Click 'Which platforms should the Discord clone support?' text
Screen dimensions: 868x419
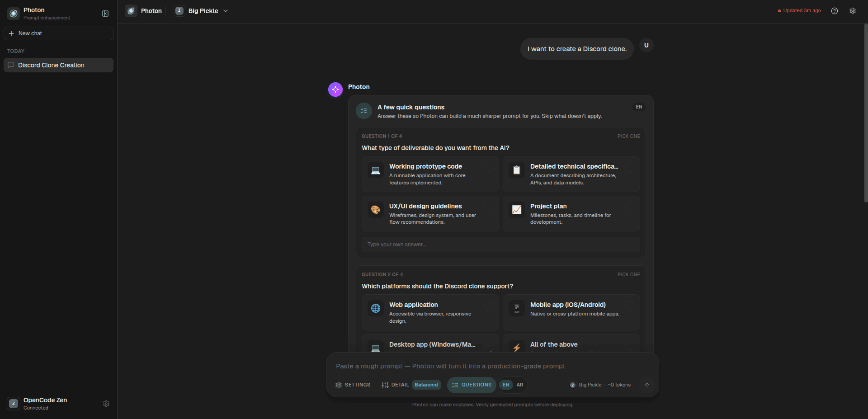(x=437, y=286)
